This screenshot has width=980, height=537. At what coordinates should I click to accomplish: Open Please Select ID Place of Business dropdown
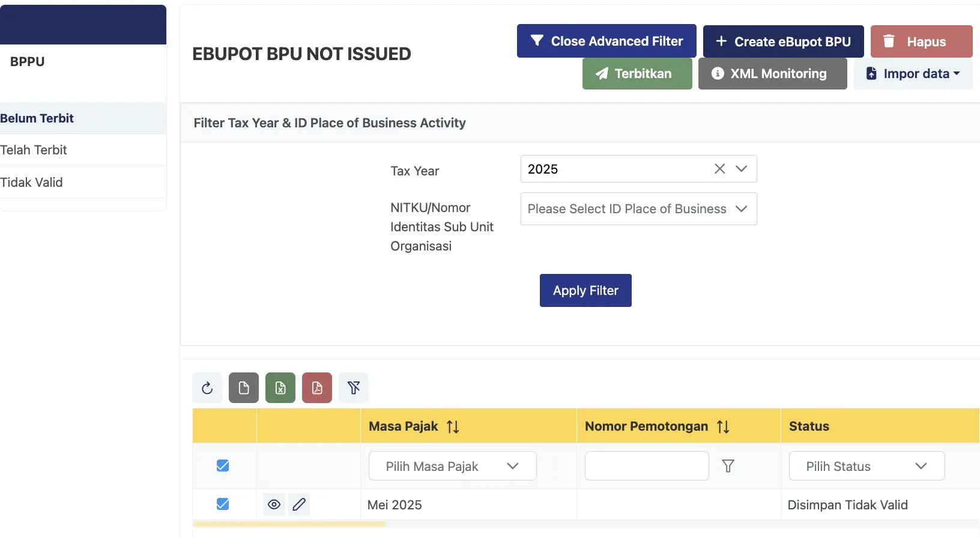(638, 209)
